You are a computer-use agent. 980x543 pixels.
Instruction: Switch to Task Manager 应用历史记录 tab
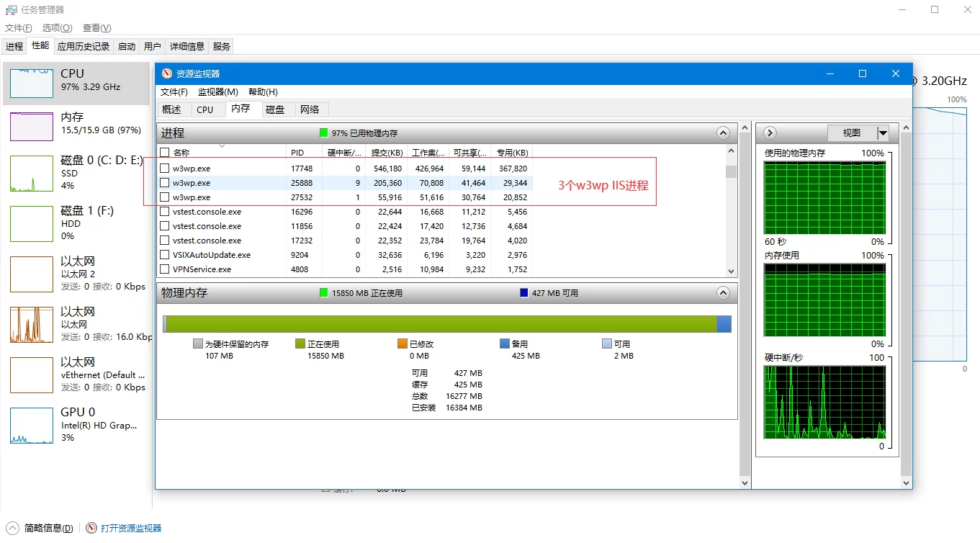[x=84, y=47]
